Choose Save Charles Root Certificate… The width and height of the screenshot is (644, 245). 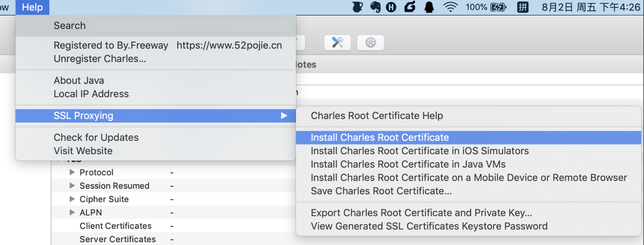coord(468,191)
